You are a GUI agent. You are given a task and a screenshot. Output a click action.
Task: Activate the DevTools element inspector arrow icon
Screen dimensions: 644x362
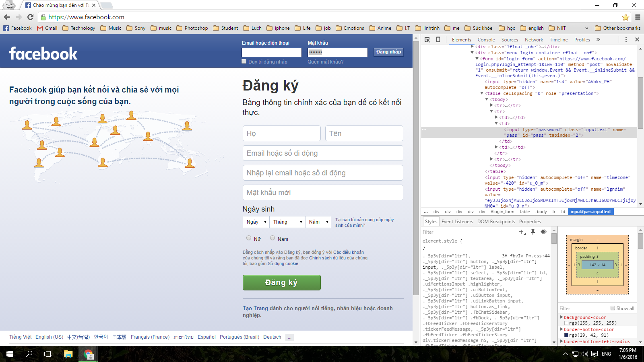point(427,39)
